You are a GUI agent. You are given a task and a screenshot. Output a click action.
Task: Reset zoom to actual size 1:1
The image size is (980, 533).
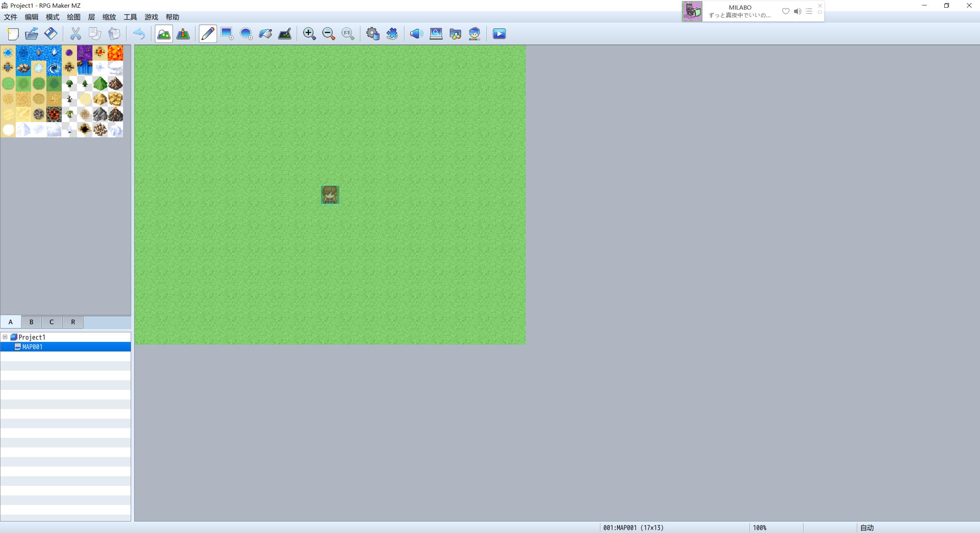(348, 34)
